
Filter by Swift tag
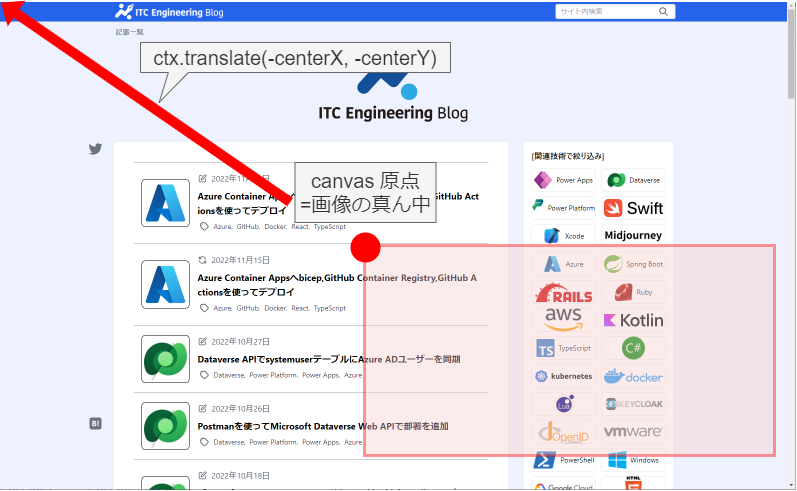(x=633, y=208)
